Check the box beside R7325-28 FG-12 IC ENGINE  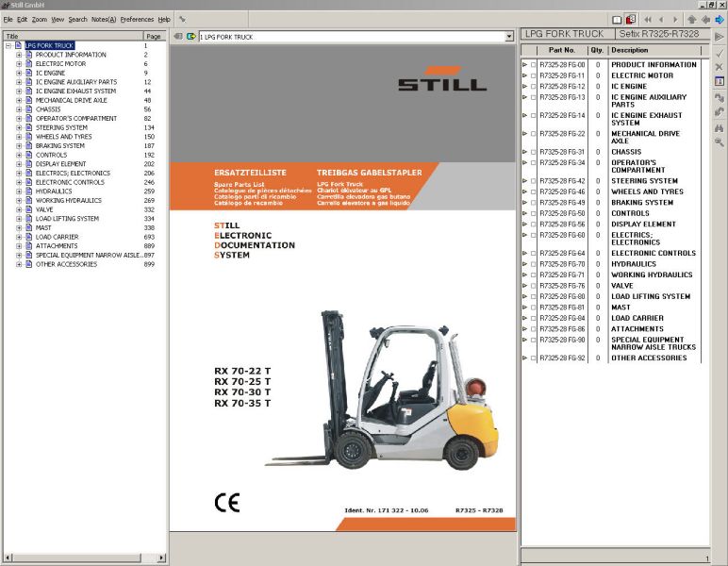(533, 87)
